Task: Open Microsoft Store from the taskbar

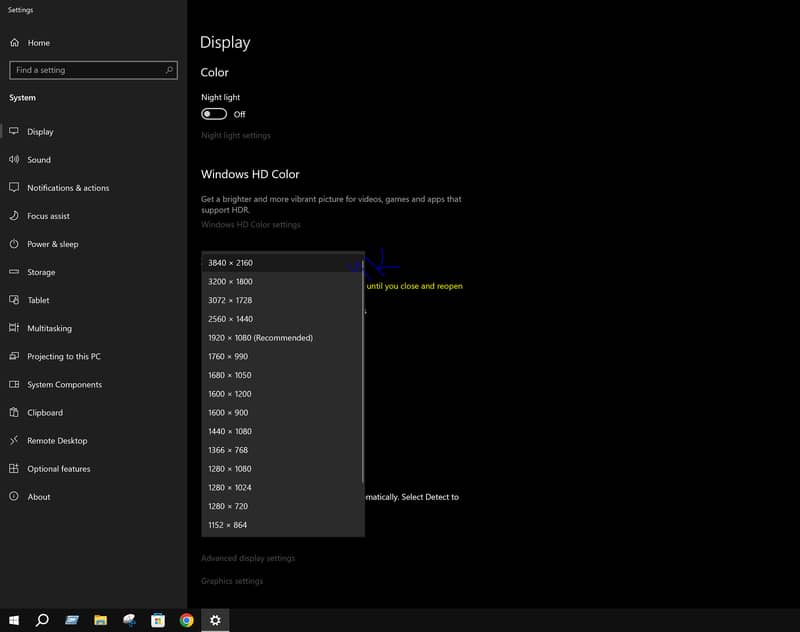Action: [158, 620]
